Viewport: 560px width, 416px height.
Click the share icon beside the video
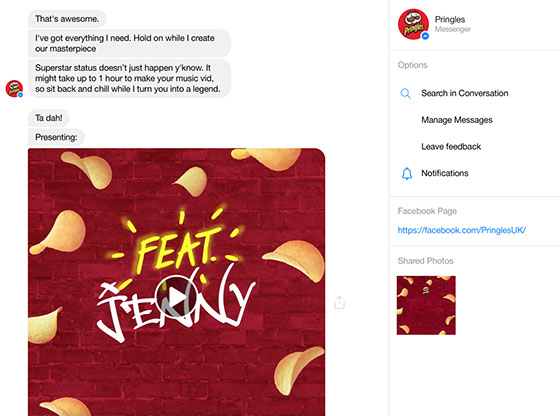[339, 302]
